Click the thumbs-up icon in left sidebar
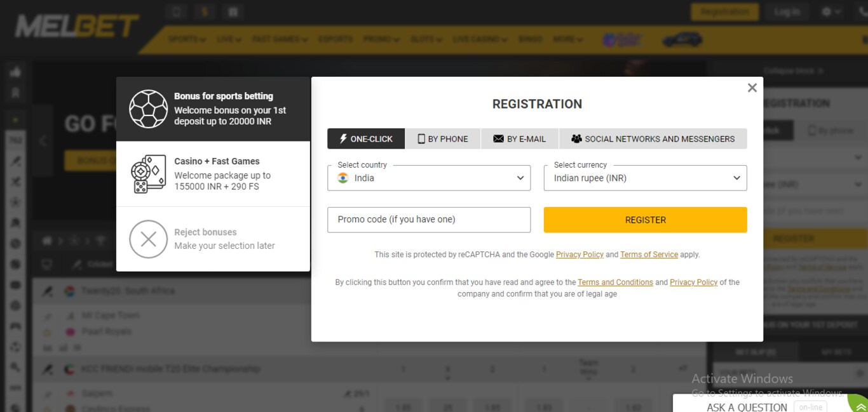This screenshot has height=412, width=868. (15, 72)
